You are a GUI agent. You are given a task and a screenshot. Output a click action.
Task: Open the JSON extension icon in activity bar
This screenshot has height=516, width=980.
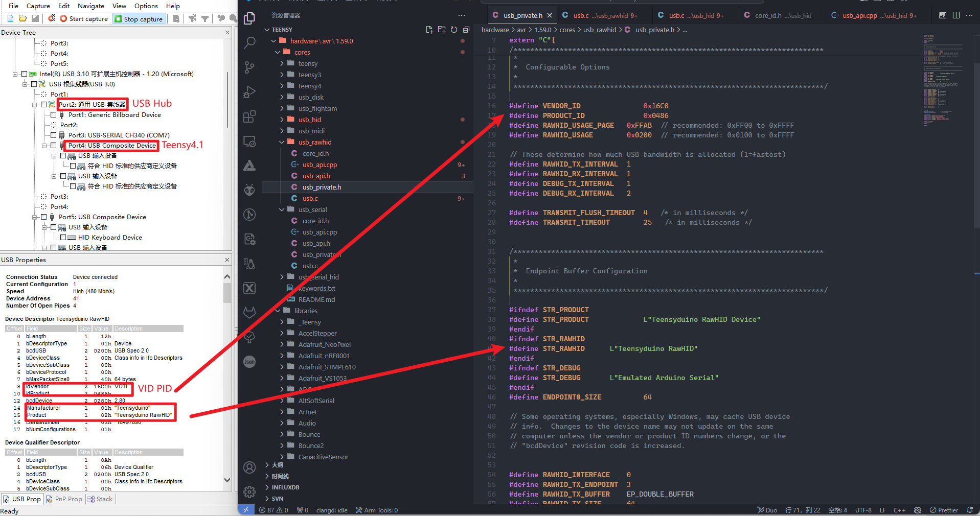click(x=249, y=362)
